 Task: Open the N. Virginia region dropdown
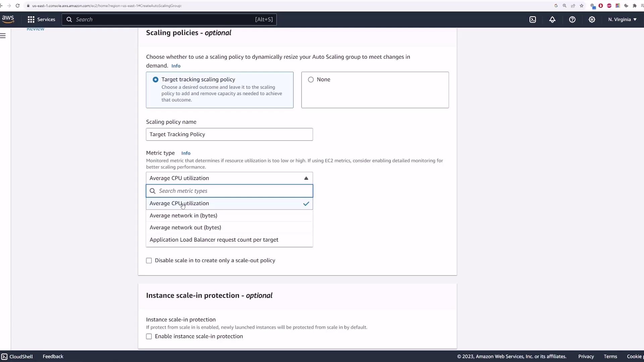(622, 19)
